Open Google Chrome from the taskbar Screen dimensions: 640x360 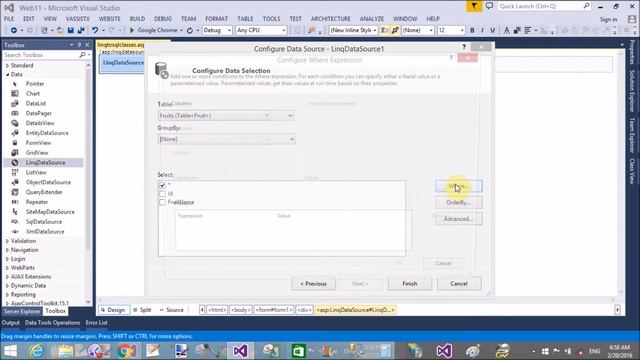tap(127, 351)
